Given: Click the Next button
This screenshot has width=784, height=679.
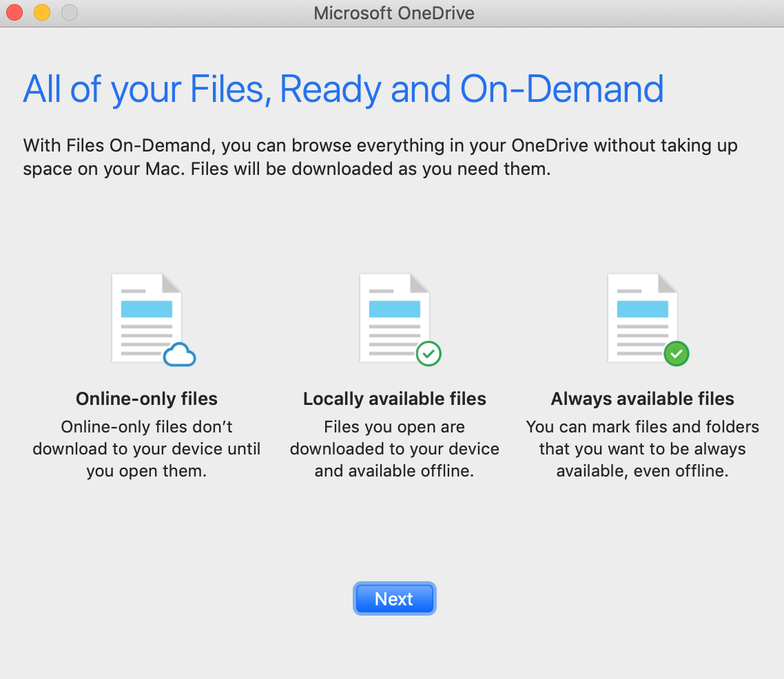Looking at the screenshot, I should tap(395, 598).
